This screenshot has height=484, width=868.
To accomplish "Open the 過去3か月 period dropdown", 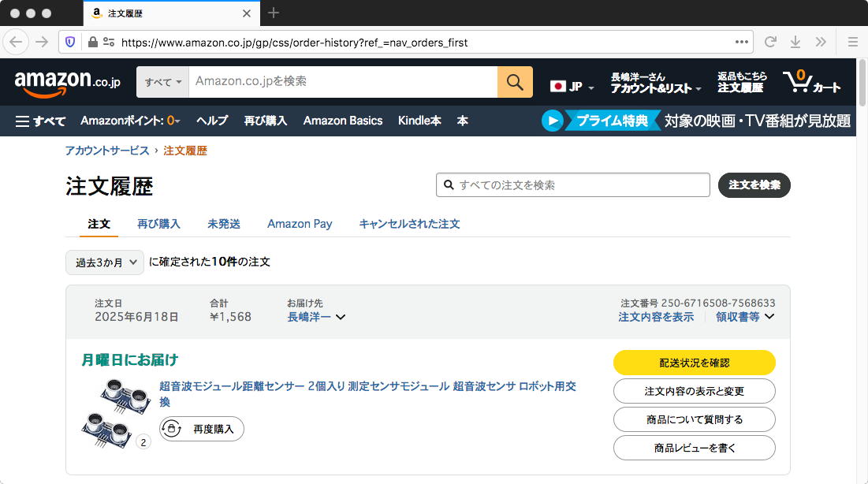I will click(105, 262).
